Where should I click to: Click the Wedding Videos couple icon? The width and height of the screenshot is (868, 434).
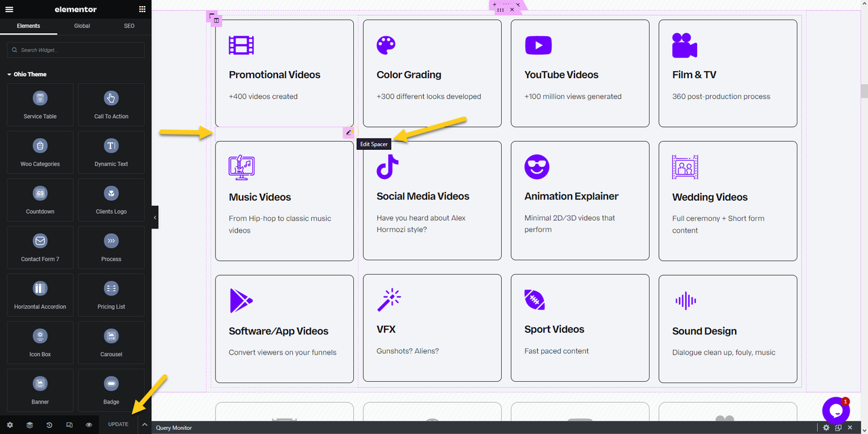coord(685,167)
